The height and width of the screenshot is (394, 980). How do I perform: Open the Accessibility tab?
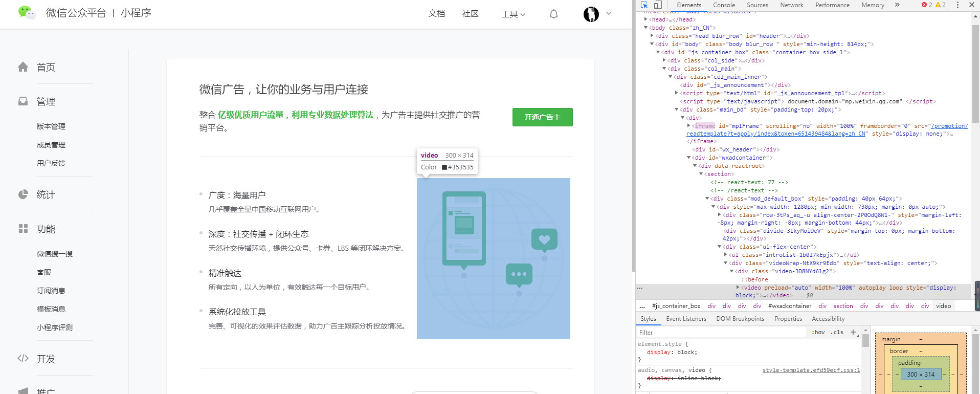(x=828, y=319)
